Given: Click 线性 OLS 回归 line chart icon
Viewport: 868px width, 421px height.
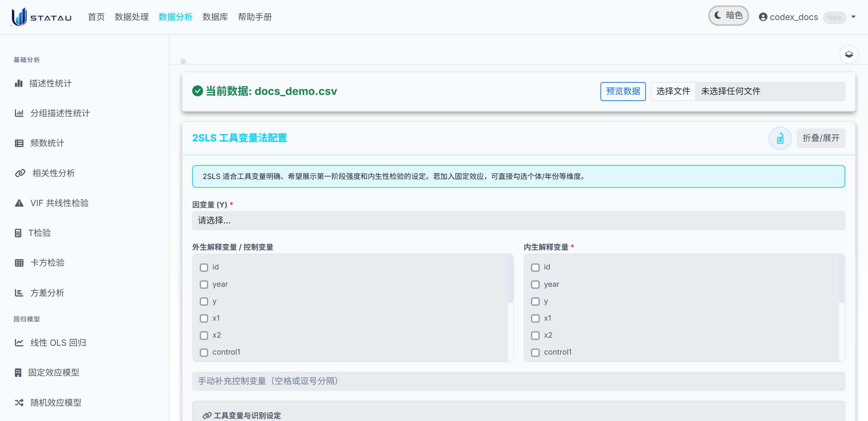Looking at the screenshot, I should point(19,342).
